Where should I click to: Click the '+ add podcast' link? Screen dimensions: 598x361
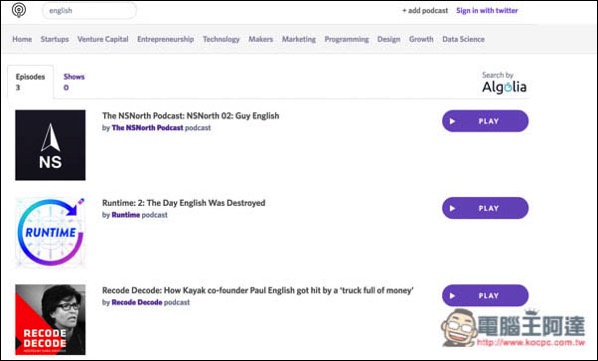point(425,11)
